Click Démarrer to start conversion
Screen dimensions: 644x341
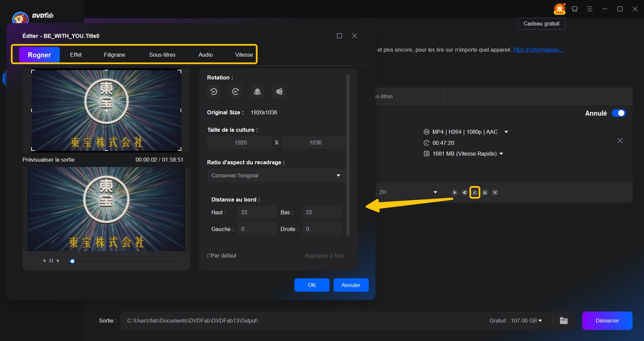tap(607, 321)
